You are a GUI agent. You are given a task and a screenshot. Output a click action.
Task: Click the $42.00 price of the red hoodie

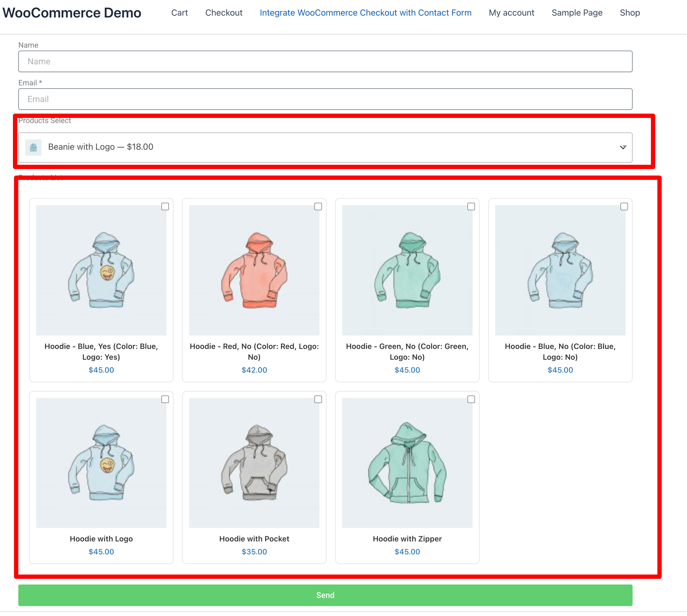(x=254, y=370)
